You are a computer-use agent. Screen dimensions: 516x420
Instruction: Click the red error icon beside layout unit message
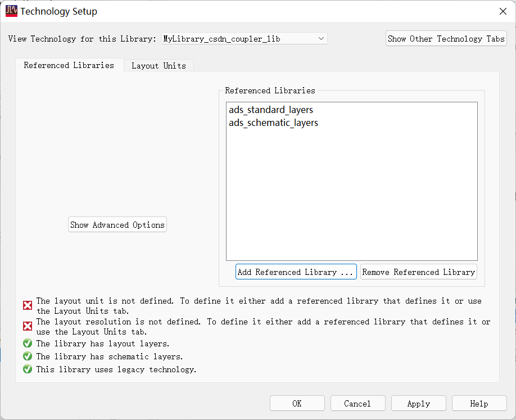(28, 305)
